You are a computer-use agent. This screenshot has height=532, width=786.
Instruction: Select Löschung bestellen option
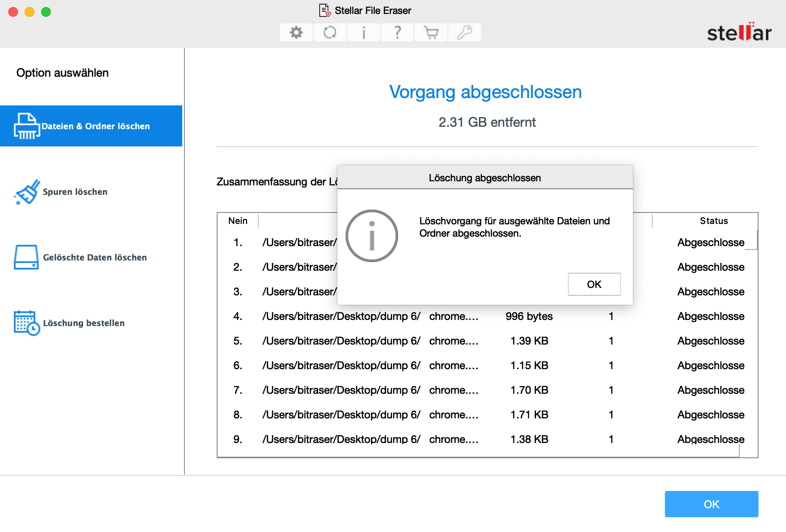[91, 323]
